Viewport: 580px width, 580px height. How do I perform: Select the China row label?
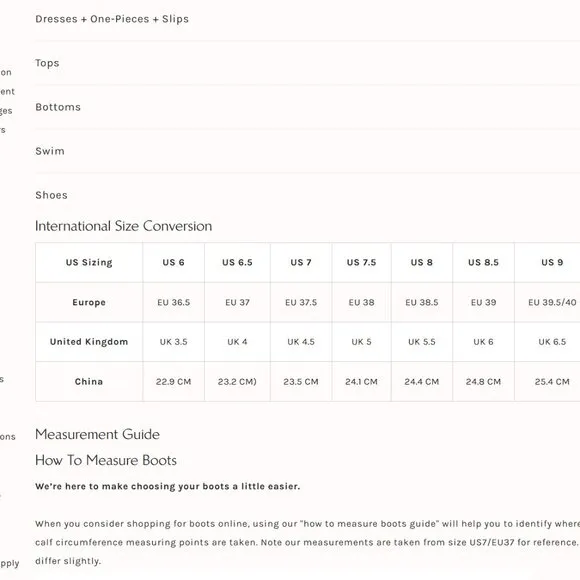[89, 381]
